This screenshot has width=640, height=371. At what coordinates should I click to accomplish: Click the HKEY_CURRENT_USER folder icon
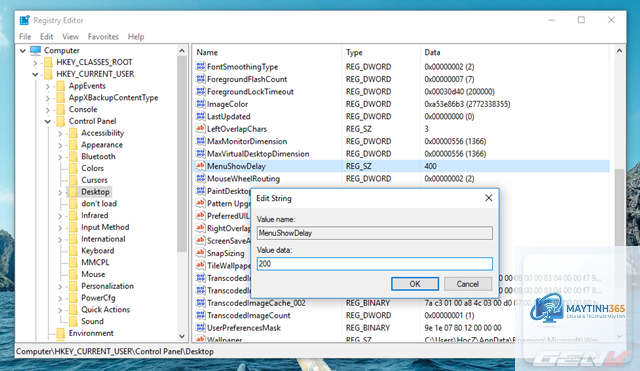(x=48, y=74)
